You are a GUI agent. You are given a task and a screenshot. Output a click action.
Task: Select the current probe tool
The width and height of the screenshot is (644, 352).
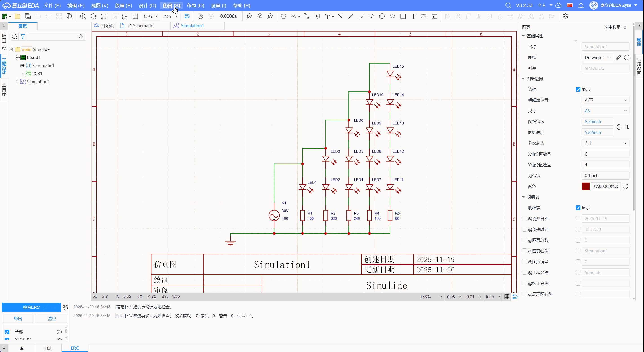pyautogui.click(x=260, y=16)
